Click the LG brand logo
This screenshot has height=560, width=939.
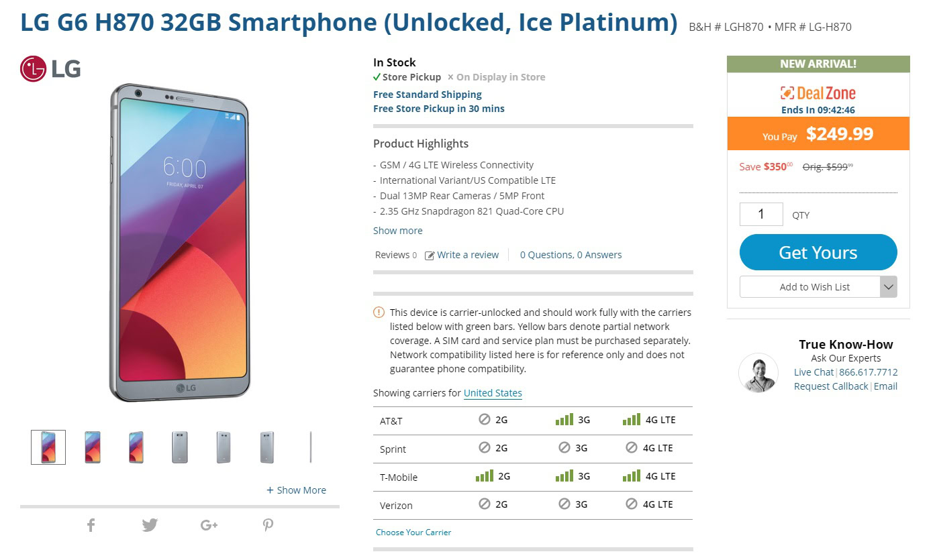(50, 68)
